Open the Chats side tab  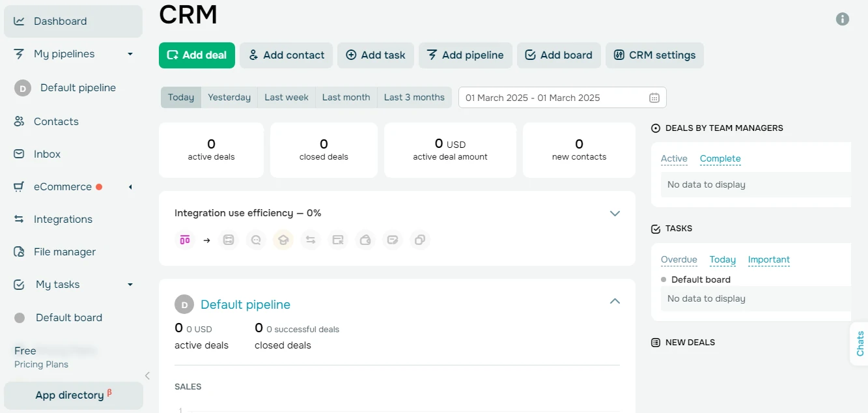pos(860,343)
